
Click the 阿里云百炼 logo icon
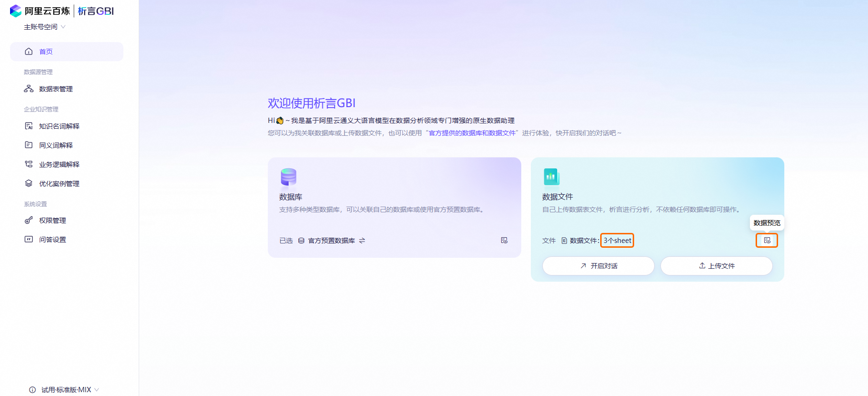click(x=16, y=11)
